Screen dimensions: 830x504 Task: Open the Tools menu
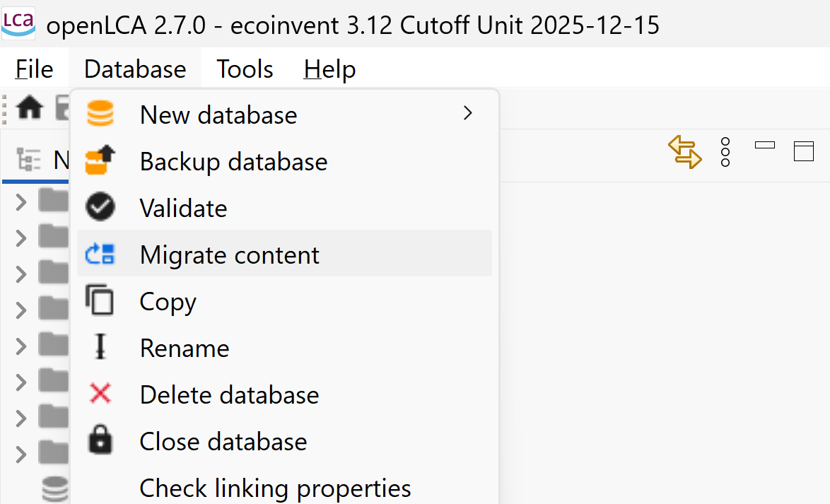point(245,69)
